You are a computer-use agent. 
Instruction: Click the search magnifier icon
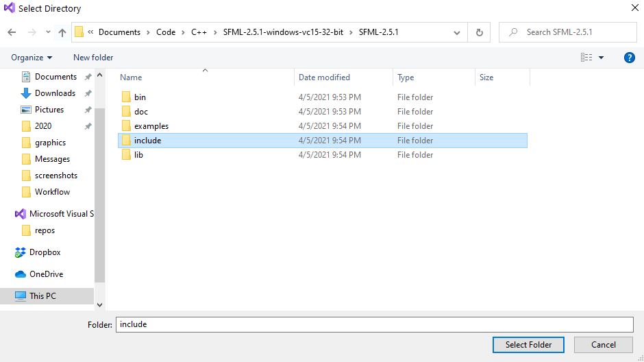[513, 32]
